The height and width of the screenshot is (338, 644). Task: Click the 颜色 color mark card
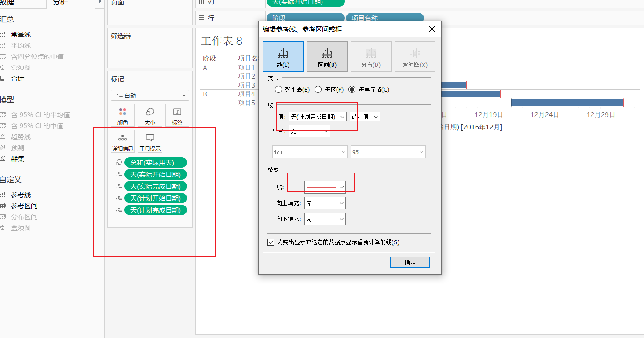pos(122,116)
